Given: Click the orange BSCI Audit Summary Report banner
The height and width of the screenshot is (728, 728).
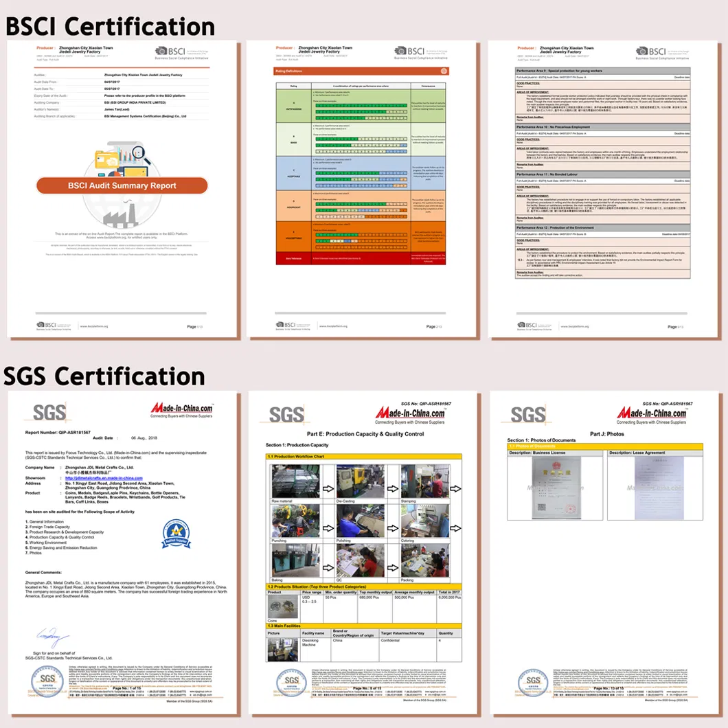Looking at the screenshot, I should (x=122, y=185).
